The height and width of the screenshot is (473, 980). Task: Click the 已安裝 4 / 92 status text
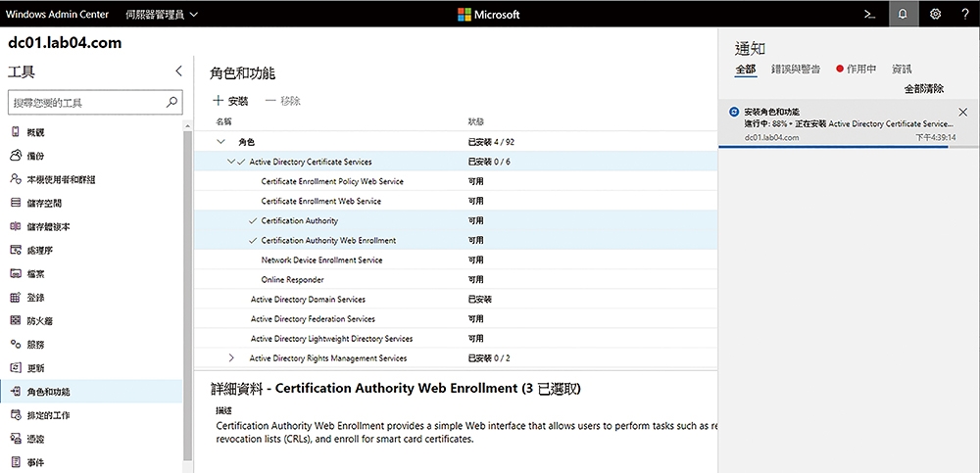click(491, 142)
